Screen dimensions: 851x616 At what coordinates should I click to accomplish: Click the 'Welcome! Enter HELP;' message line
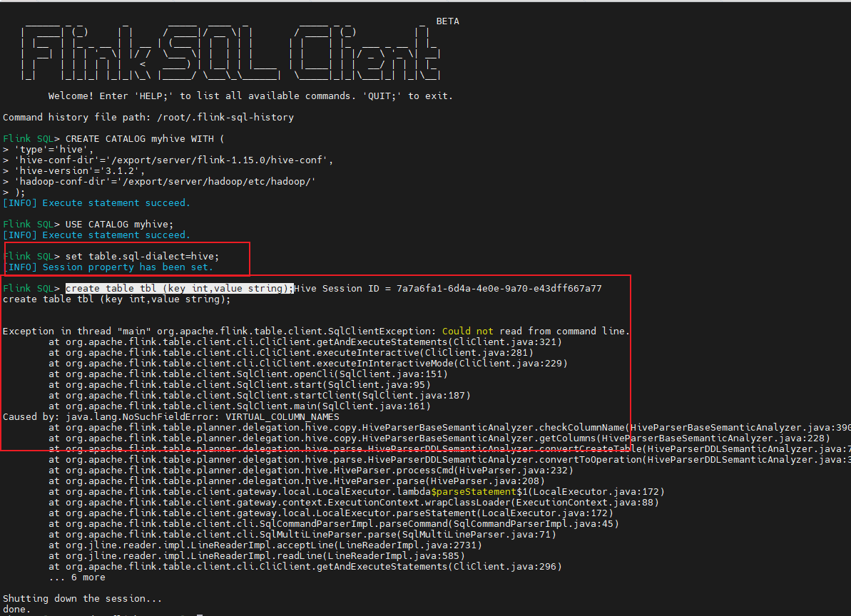click(x=250, y=96)
